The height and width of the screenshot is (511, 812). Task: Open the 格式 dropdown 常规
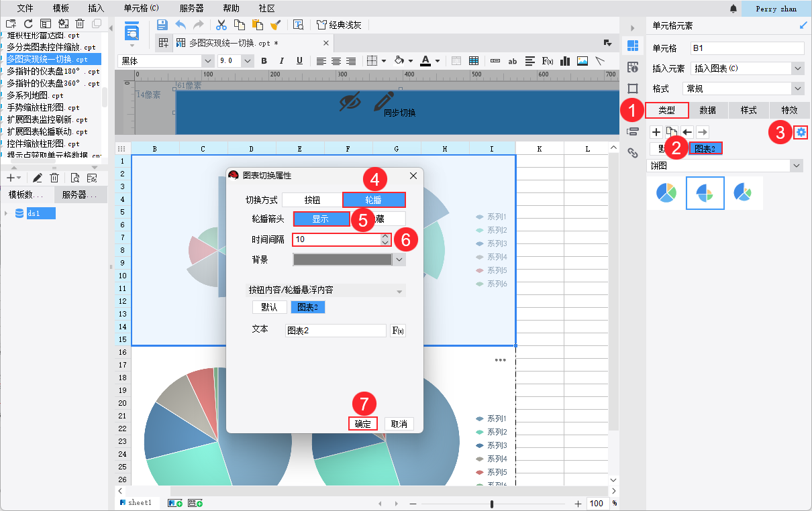743,88
